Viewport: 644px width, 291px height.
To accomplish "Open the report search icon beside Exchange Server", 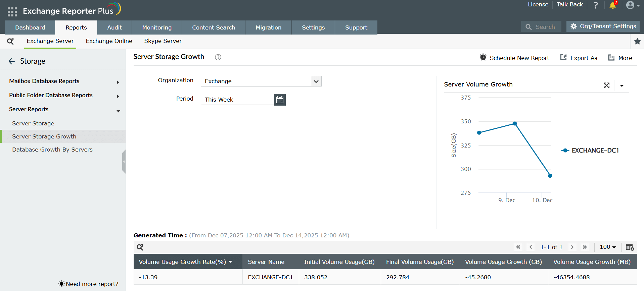I will tap(10, 41).
